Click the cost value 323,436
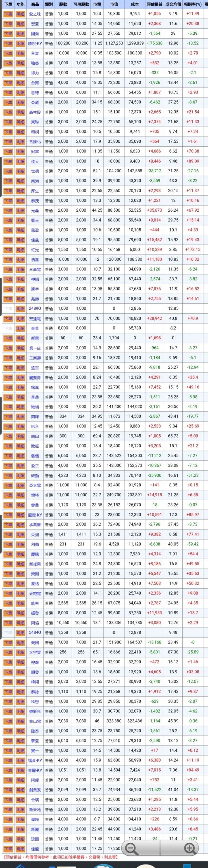 pyautogui.click(x=135, y=721)
